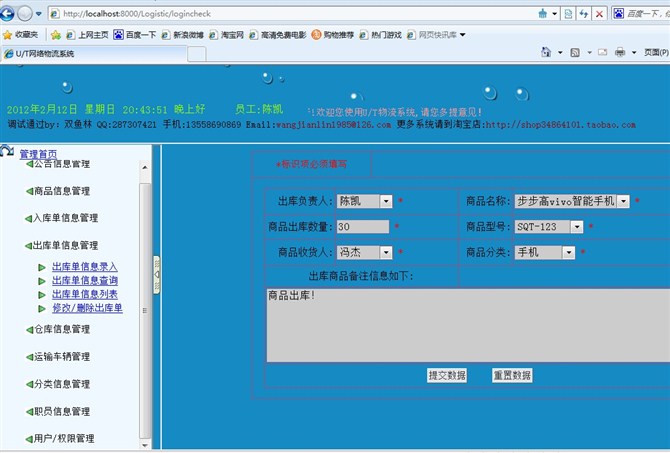
Task: Click the read mail icon in command bar
Action: (602, 53)
